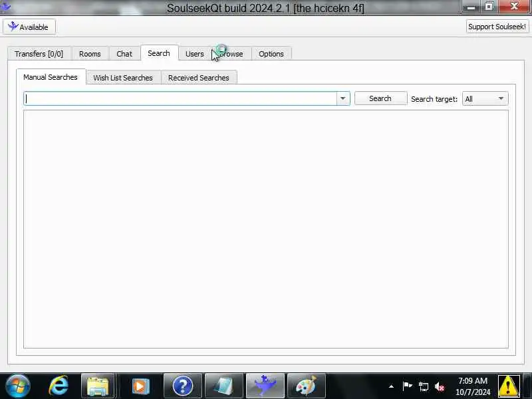The width and height of the screenshot is (532, 399).
Task: Click the muted volume speaker tray icon
Action: click(440, 386)
